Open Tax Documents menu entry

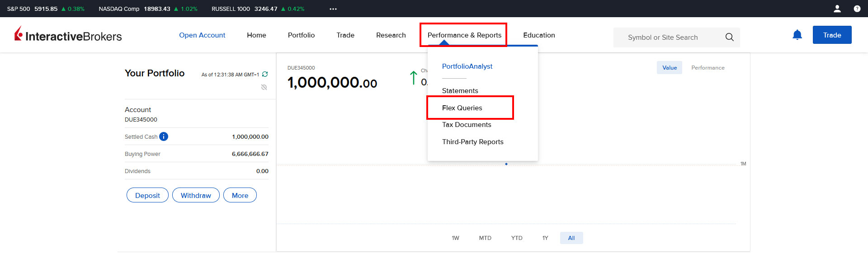coord(467,125)
